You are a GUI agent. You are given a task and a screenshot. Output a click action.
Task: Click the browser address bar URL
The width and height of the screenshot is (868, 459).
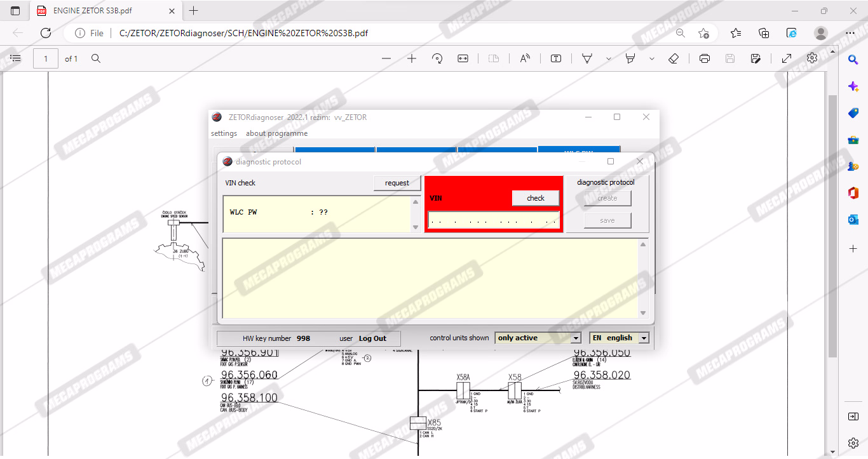pyautogui.click(x=243, y=33)
